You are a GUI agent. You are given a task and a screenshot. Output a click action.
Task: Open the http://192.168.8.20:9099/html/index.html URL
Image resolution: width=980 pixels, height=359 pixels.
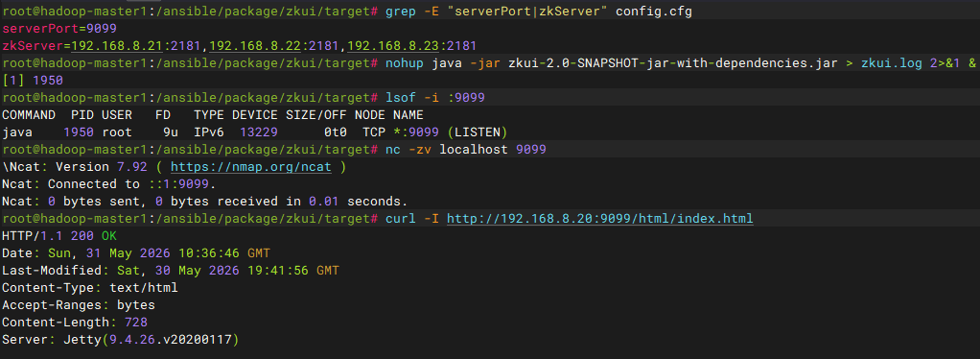click(599, 219)
